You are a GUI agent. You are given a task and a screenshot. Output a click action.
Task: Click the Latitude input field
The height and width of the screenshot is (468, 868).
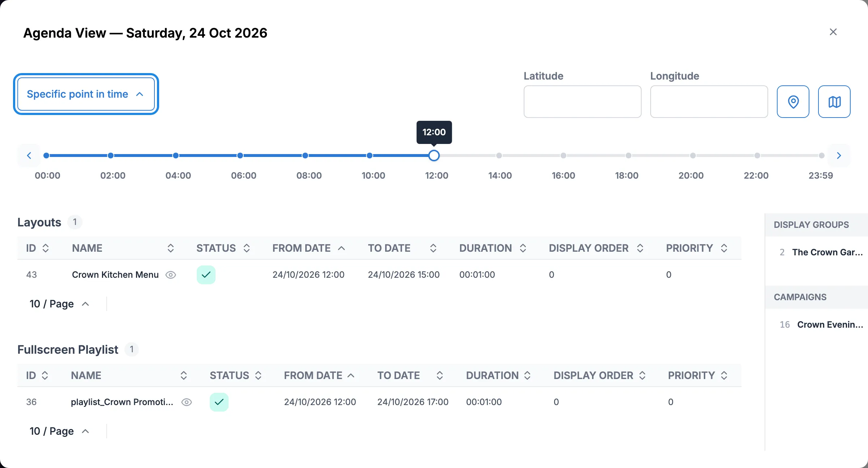[583, 102]
